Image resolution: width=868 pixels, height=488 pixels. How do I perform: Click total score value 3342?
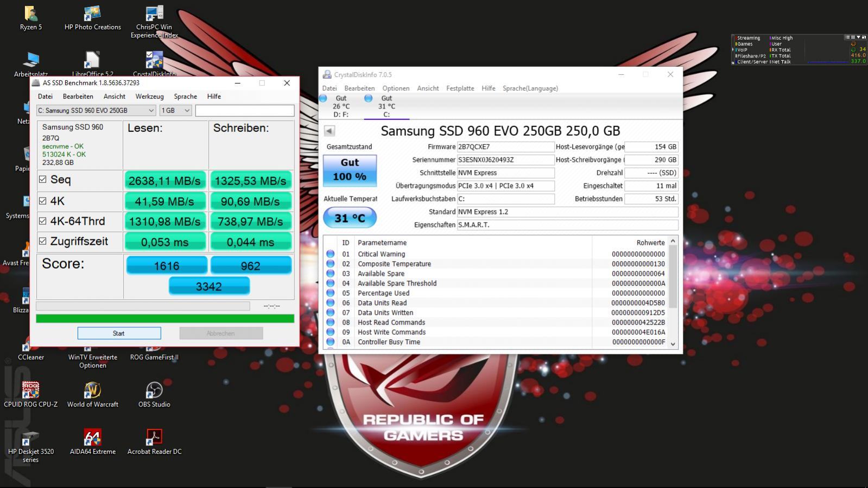tap(209, 286)
